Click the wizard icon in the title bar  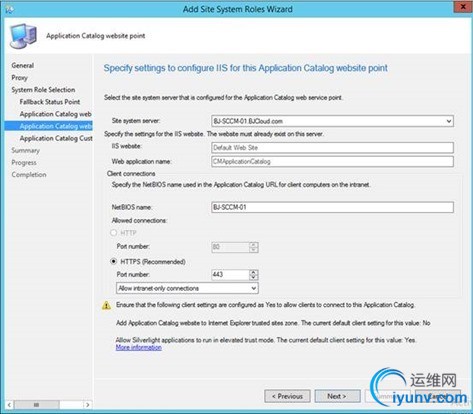coord(9,9)
